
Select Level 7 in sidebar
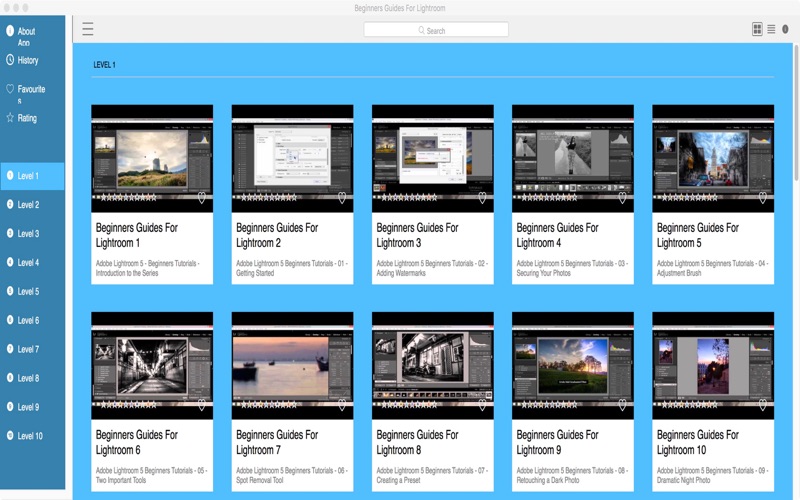(x=32, y=349)
